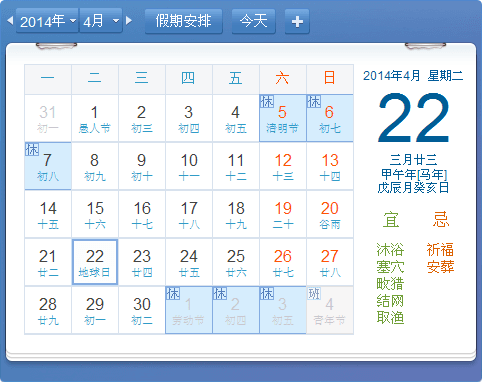Select April 18 十九
Viewport: 482px width, 382px height.
coord(236,214)
